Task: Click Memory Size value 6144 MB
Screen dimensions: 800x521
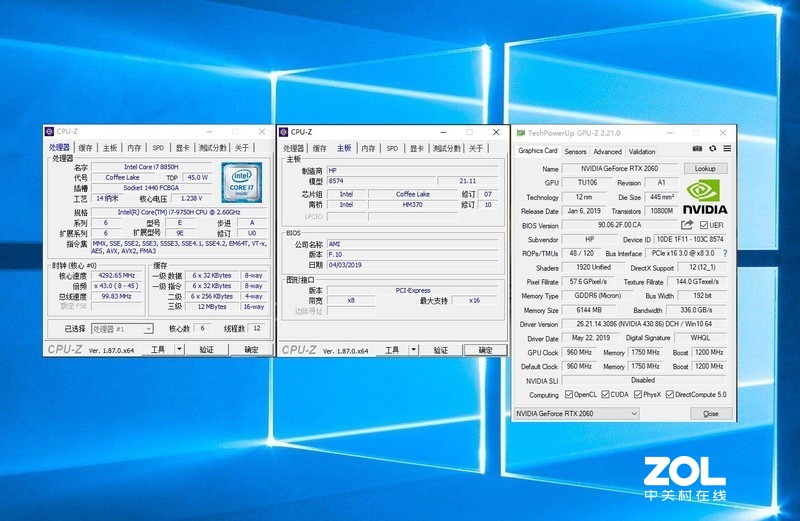Action: pyautogui.click(x=589, y=310)
